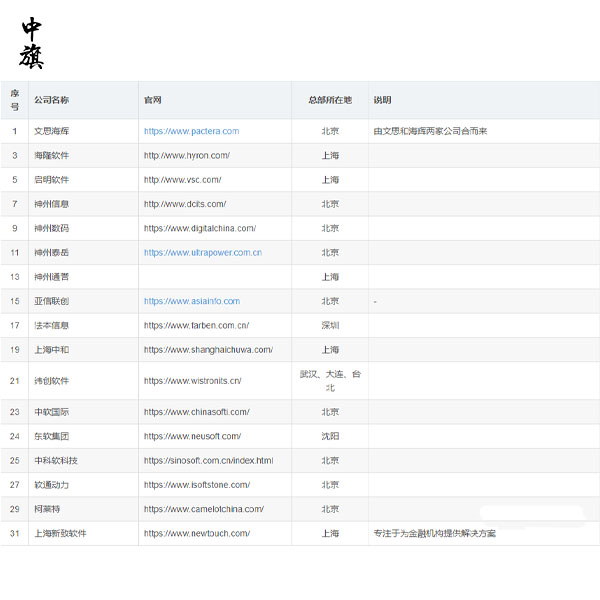Click the newtouch.com URL

[x=196, y=533]
